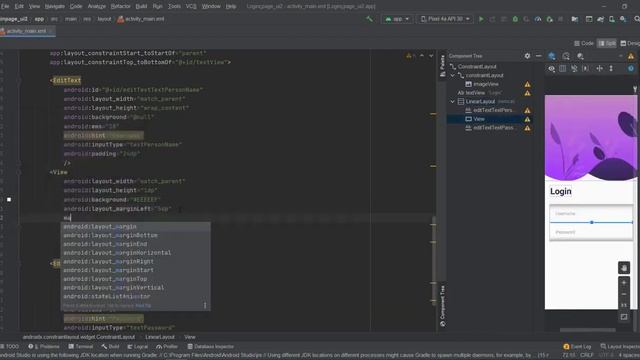
Task: Click the Search Everywhere magnifier icon
Action: [x=637, y=19]
